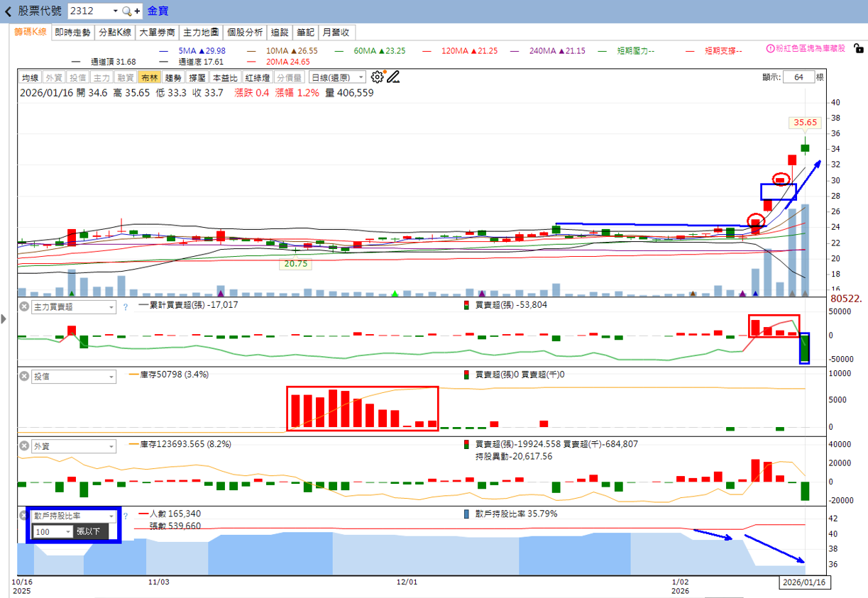Toggle the 布林 overlay button
This screenshot has height=598, width=868.
tap(148, 77)
